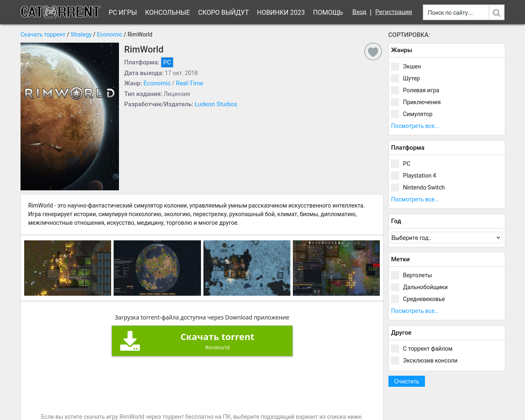Go to НОВИНКИ 2023
This screenshot has width=525, height=420.
[281, 12]
